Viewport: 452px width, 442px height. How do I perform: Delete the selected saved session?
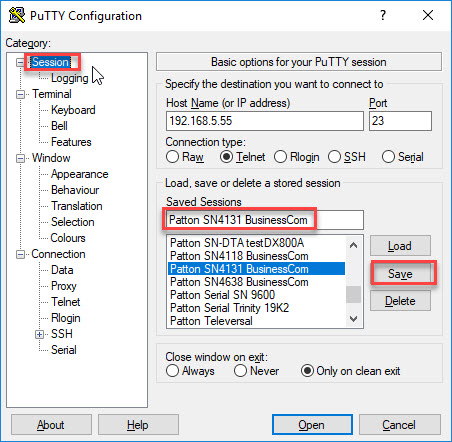pos(400,301)
